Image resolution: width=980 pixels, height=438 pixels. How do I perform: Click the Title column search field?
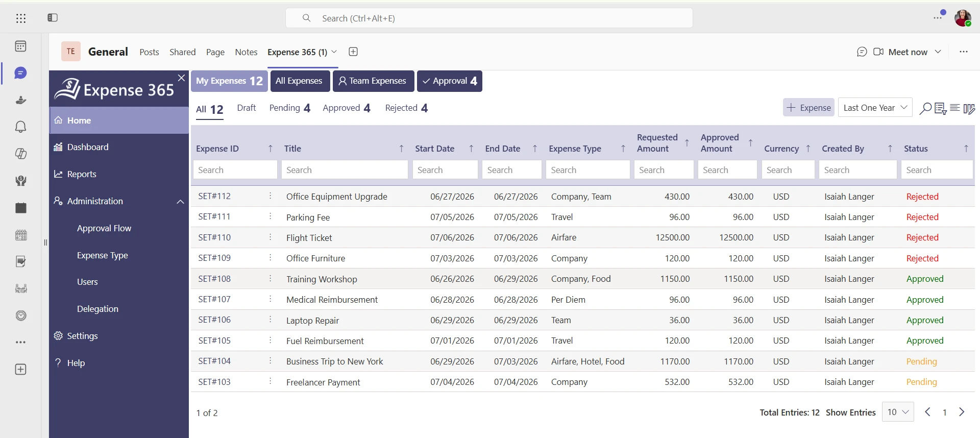[345, 170]
